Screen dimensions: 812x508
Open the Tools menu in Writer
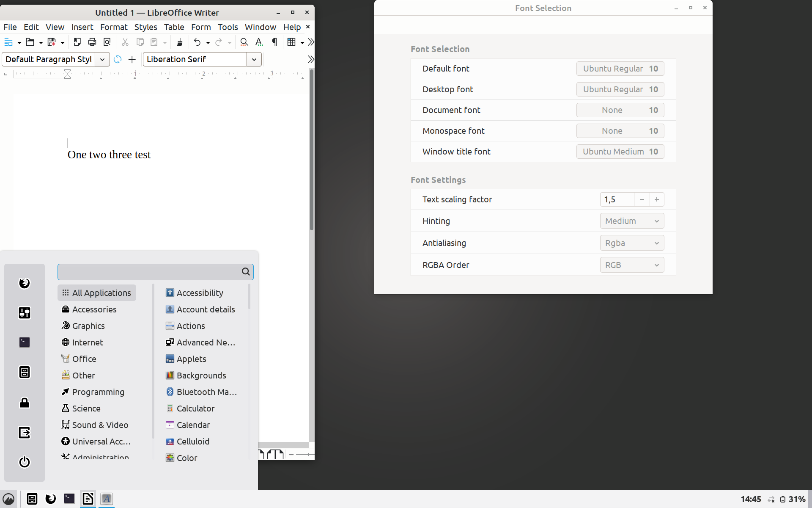228,27
